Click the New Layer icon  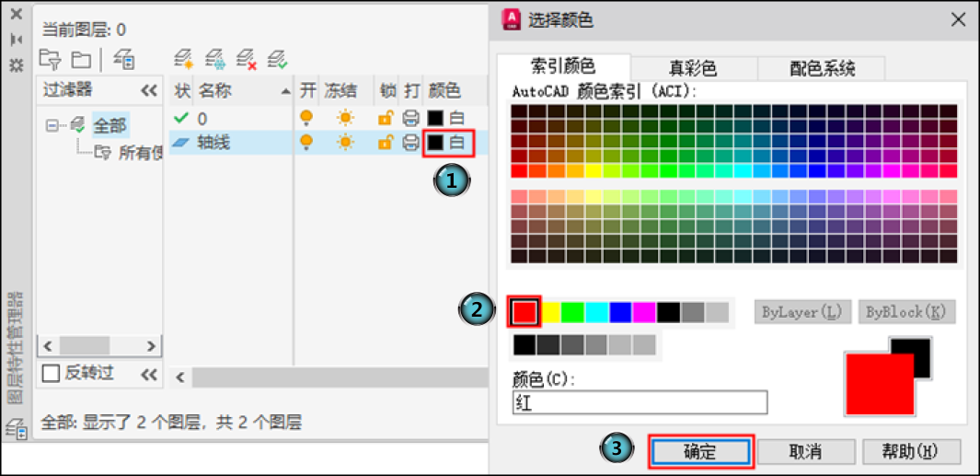[184, 59]
